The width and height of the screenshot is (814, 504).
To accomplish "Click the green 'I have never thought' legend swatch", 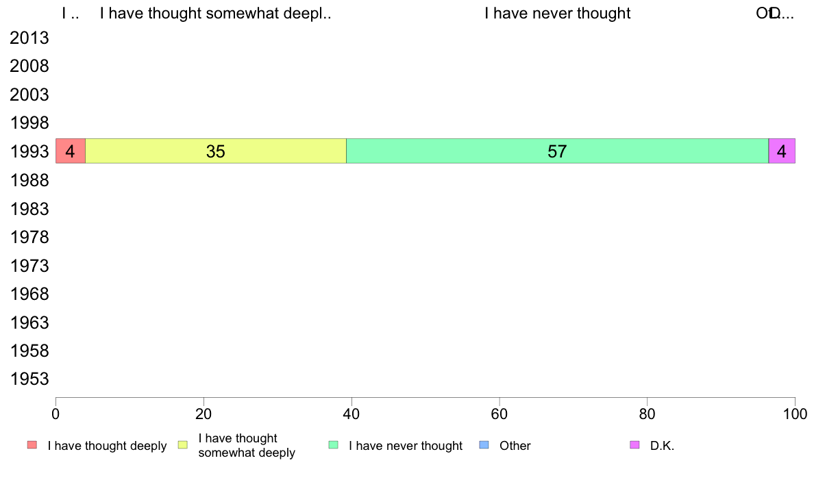I will point(333,445).
